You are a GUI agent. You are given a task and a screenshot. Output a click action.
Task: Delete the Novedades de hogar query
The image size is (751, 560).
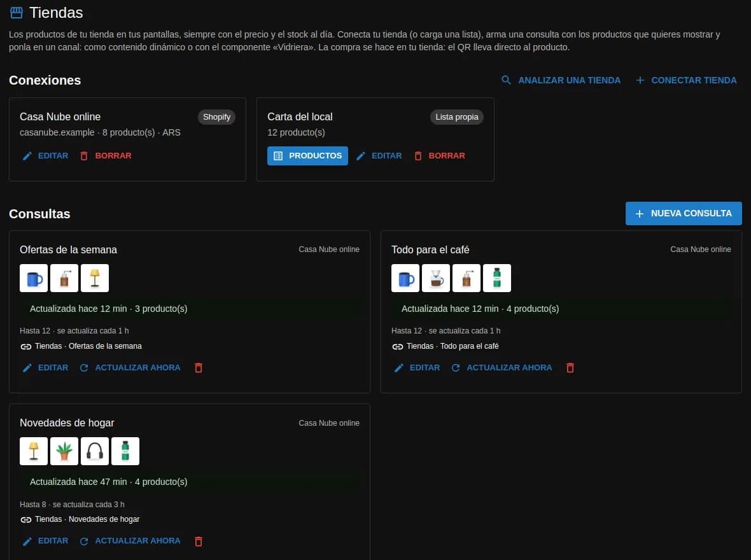(199, 541)
